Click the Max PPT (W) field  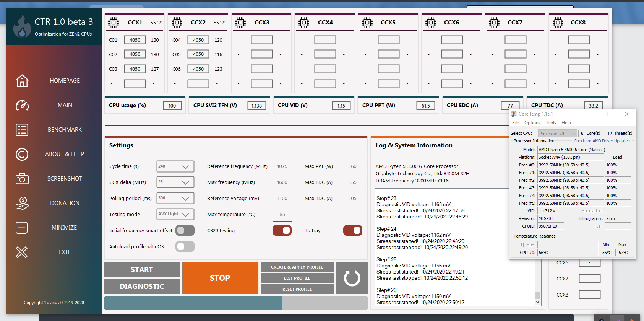coord(352,166)
